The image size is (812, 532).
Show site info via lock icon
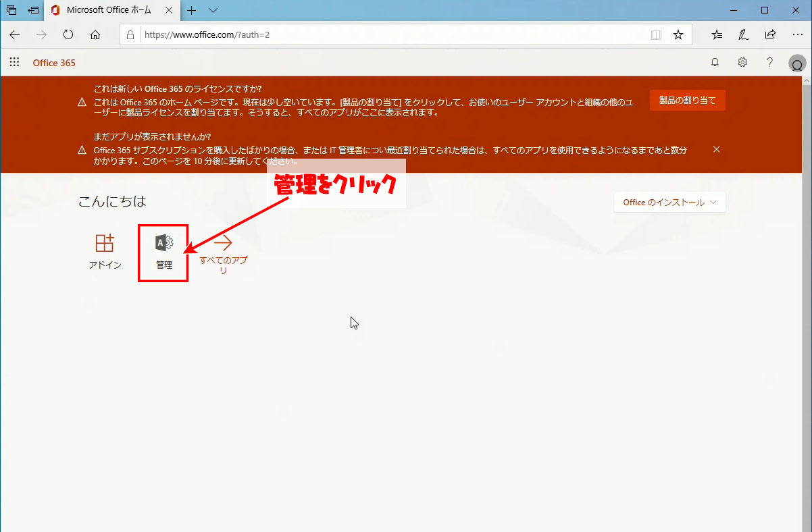coord(132,34)
